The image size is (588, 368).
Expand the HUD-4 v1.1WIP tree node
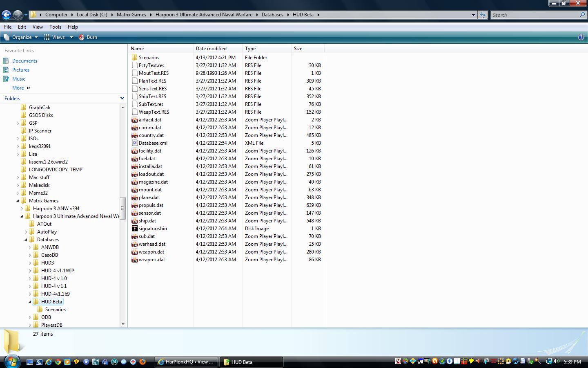pyautogui.click(x=30, y=271)
